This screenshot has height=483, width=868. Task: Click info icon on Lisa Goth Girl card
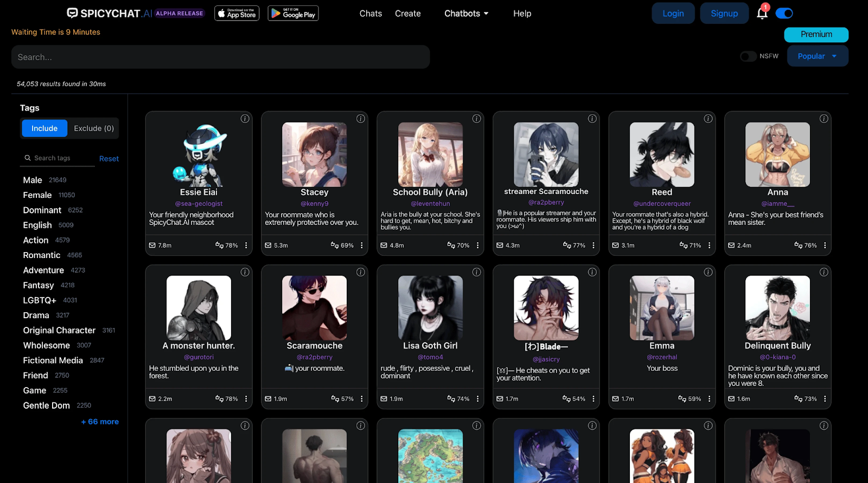coord(476,272)
